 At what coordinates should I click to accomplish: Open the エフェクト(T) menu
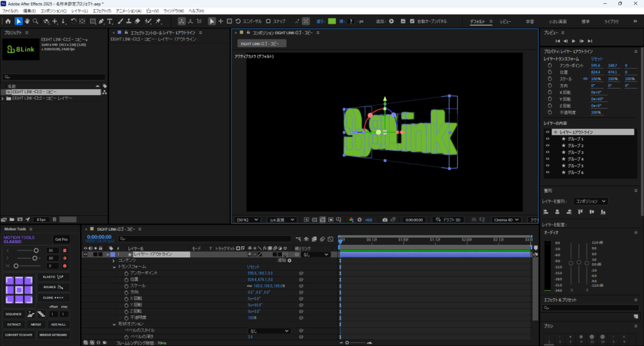(102, 11)
